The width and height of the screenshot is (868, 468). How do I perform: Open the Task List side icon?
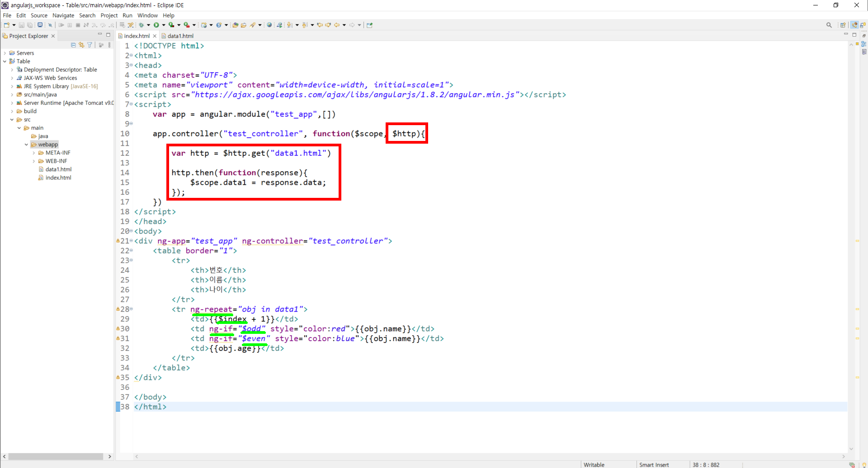[864, 51]
